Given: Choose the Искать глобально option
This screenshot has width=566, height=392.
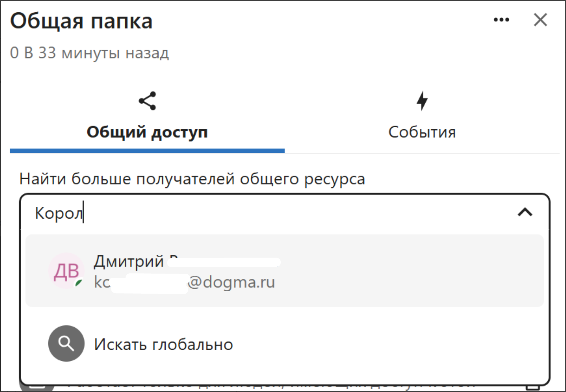Looking at the screenshot, I should click(x=163, y=344).
